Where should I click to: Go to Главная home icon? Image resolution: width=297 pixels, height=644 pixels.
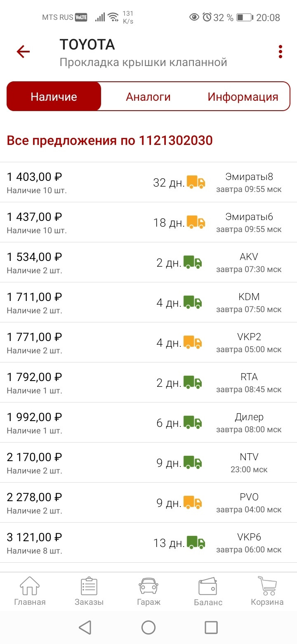click(x=30, y=591)
